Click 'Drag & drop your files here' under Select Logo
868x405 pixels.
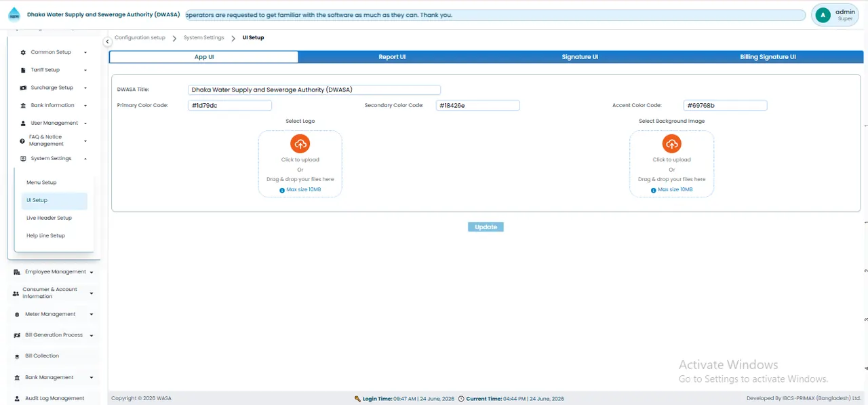pyautogui.click(x=300, y=180)
